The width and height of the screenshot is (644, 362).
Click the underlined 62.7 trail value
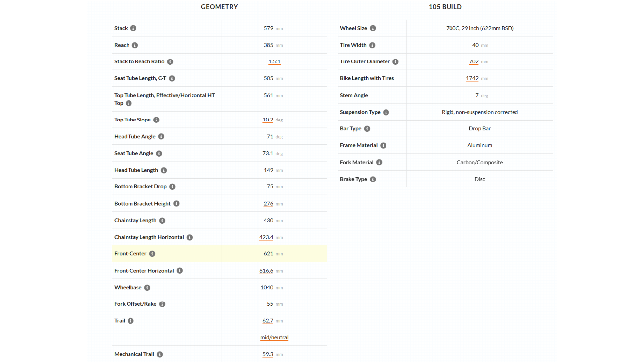[x=268, y=321]
